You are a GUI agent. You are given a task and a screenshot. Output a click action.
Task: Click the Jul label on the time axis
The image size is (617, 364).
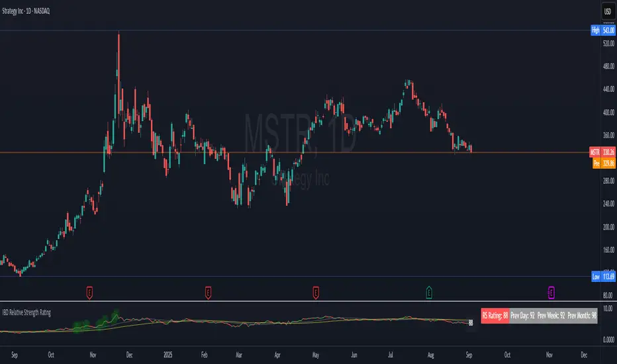coord(391,355)
